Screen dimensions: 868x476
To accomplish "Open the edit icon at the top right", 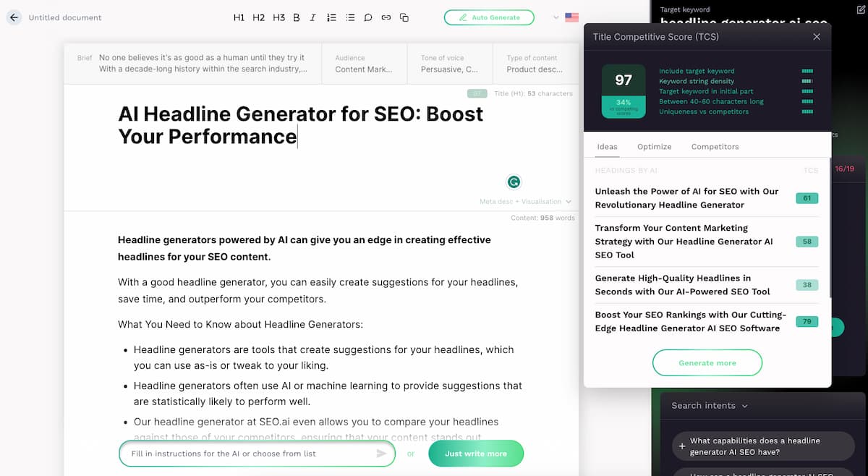I will 860,9.
